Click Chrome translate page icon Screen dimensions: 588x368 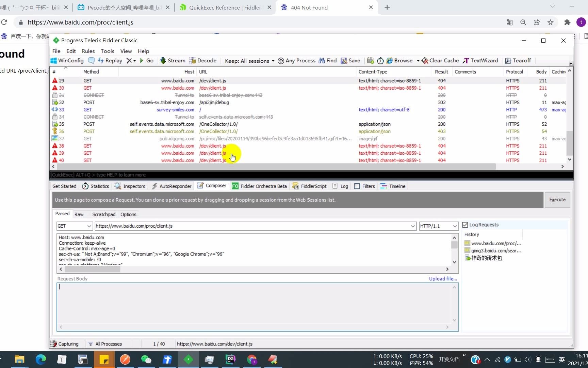509,22
